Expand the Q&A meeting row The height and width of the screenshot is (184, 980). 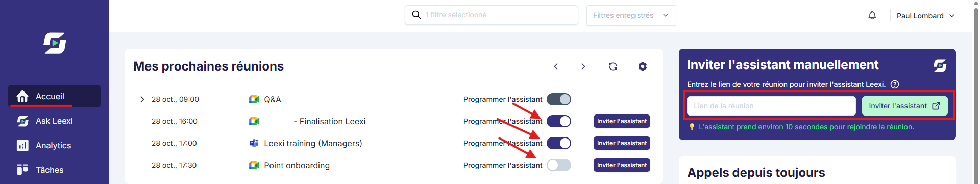tap(142, 99)
